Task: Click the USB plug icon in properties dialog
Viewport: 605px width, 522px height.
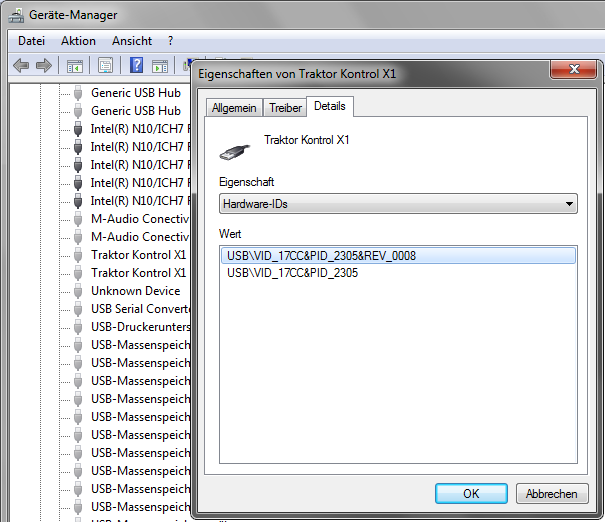Action: 235,152
